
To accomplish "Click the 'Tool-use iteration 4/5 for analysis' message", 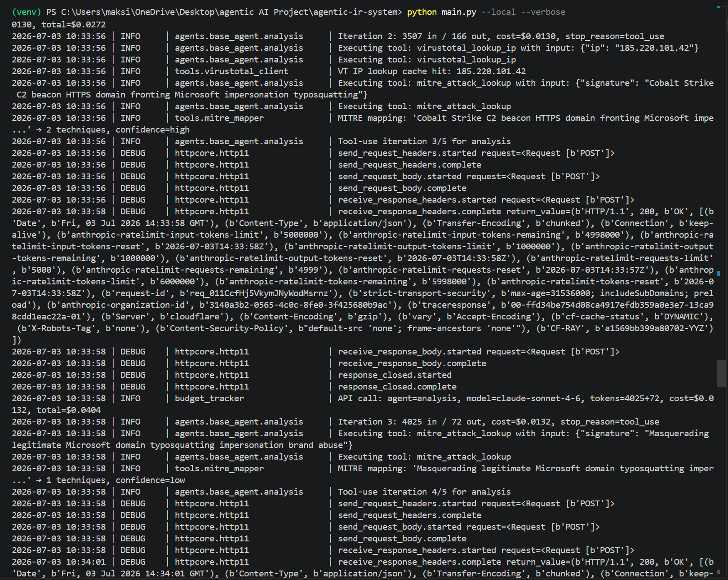I will [x=424, y=492].
